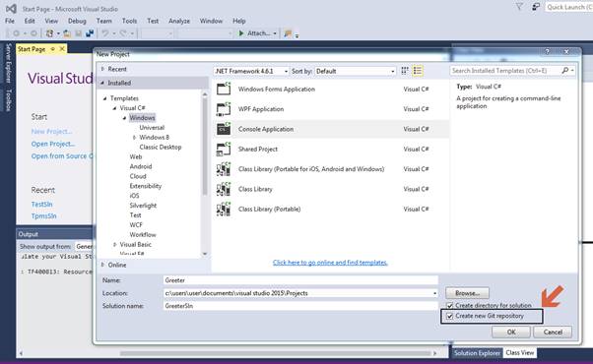Switch templates to small icons view
This screenshot has height=364, width=593.
405,71
